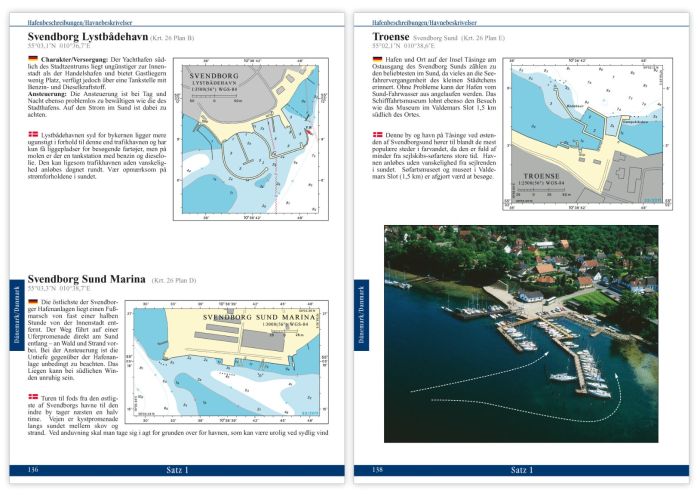Image resolution: width=700 pixels, height=499 pixels.
Task: Click the Danish flag icon in Troense section
Action: (376, 133)
